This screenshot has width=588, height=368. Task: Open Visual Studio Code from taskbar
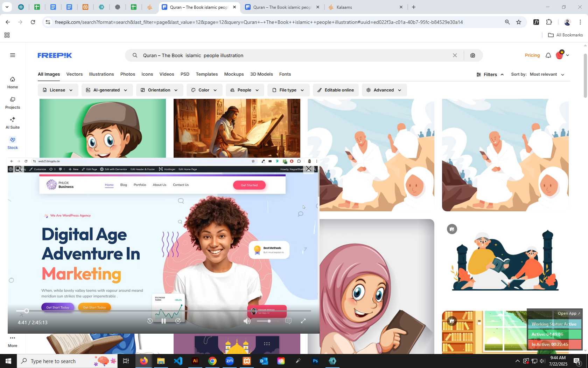[178, 361]
